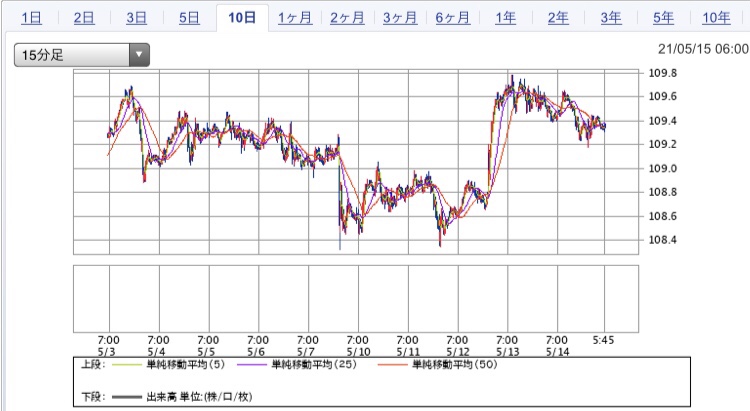This screenshot has height=411, width=750.
Task: Switch chart to 6ヶ月 range
Action: [x=452, y=18]
